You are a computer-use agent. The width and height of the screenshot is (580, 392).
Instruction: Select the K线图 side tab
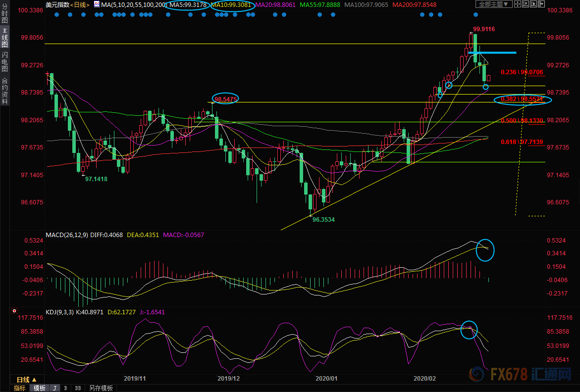point(4,37)
